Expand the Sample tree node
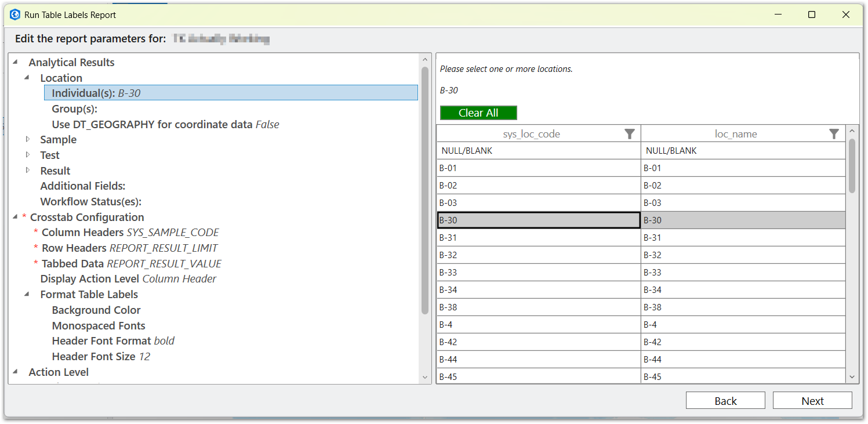This screenshot has width=868, height=424. point(27,139)
